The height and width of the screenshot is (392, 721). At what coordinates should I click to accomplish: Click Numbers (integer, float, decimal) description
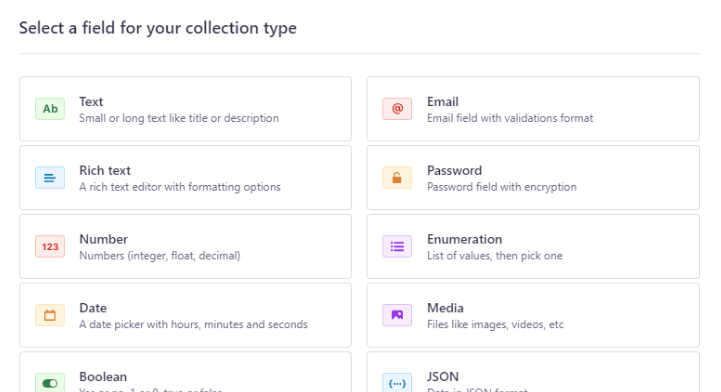tap(160, 256)
